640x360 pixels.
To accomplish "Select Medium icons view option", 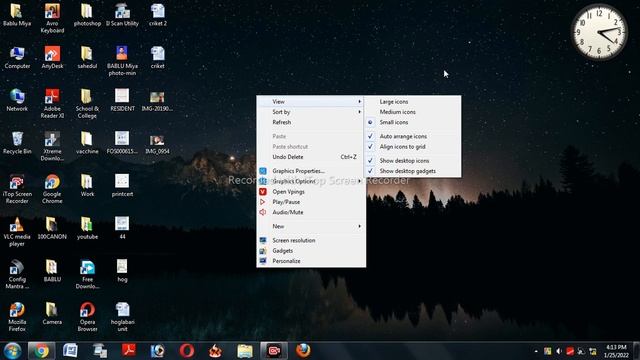I will coord(413,112).
